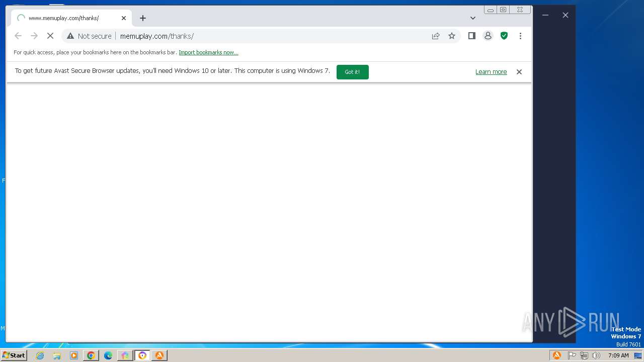
Task: Open Windows Media Player taskbar icon
Action: 74,355
